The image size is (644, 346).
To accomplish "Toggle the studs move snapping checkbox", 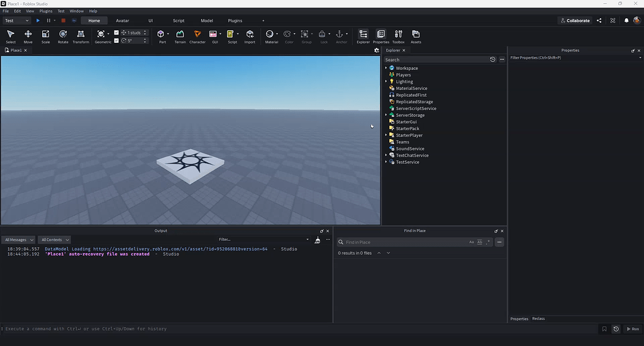I will (x=116, y=33).
